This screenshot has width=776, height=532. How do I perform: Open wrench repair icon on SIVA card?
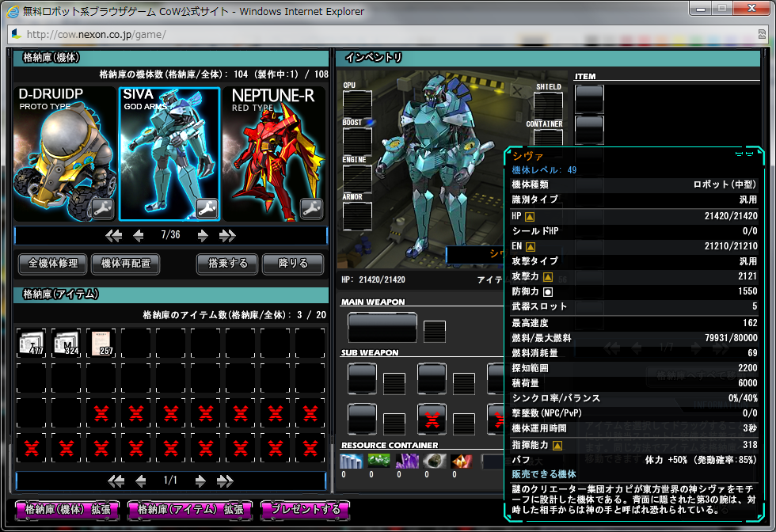pyautogui.click(x=207, y=209)
